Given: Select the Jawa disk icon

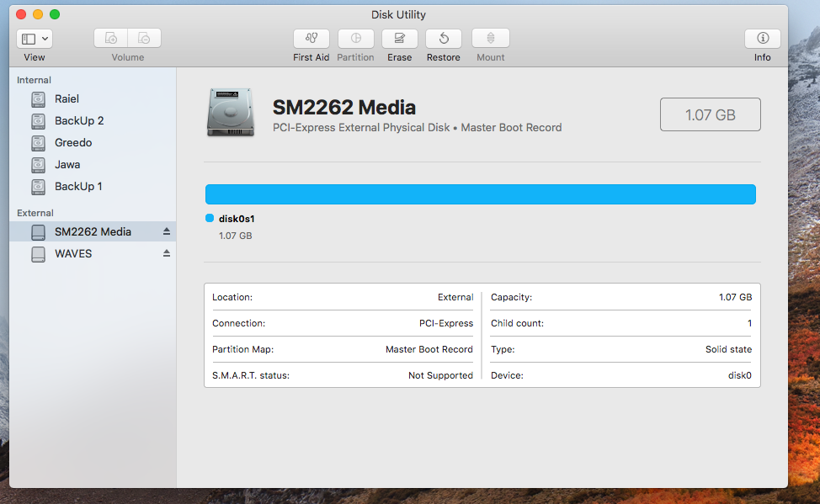Looking at the screenshot, I should tap(38, 165).
